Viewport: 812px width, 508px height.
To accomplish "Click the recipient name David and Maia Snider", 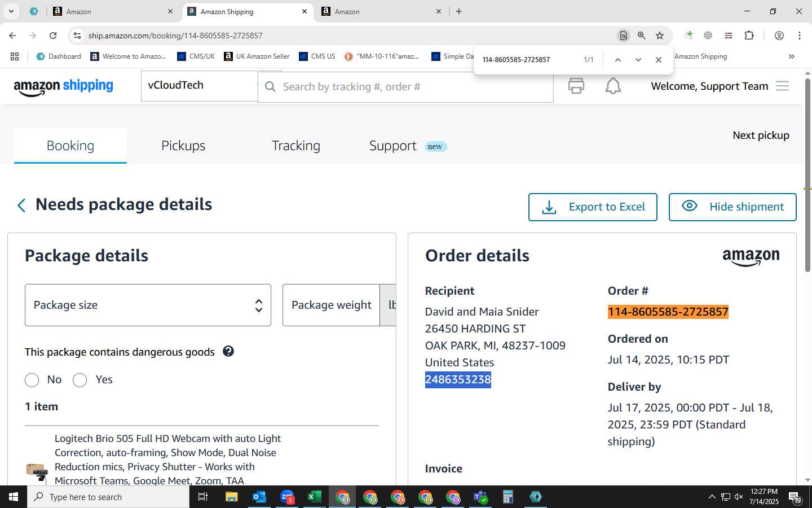I will point(482,312).
